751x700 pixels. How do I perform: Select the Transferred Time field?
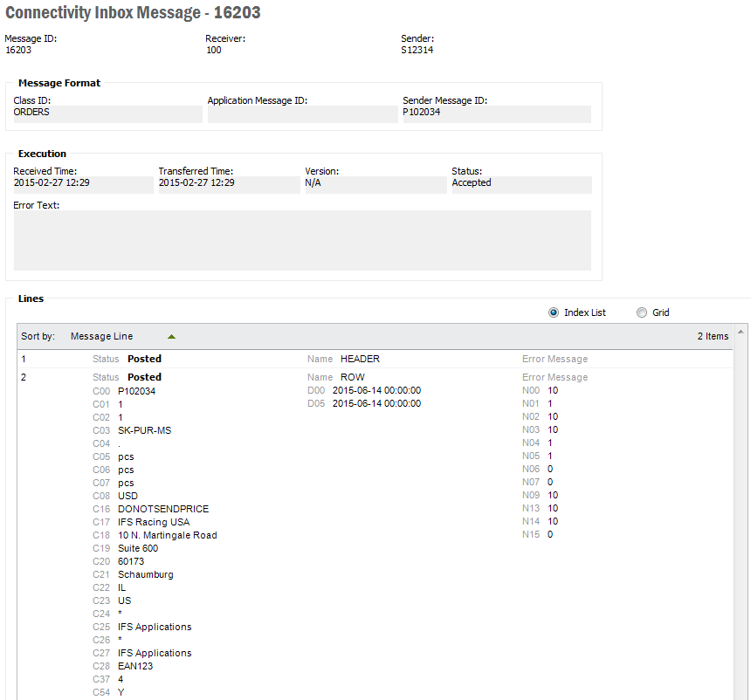228,184
